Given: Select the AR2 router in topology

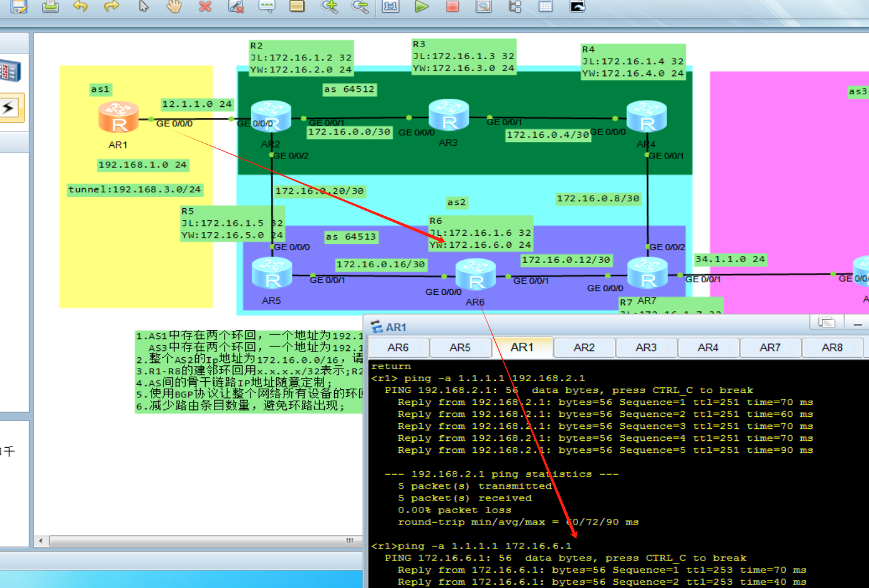Looking at the screenshot, I should (x=271, y=116).
